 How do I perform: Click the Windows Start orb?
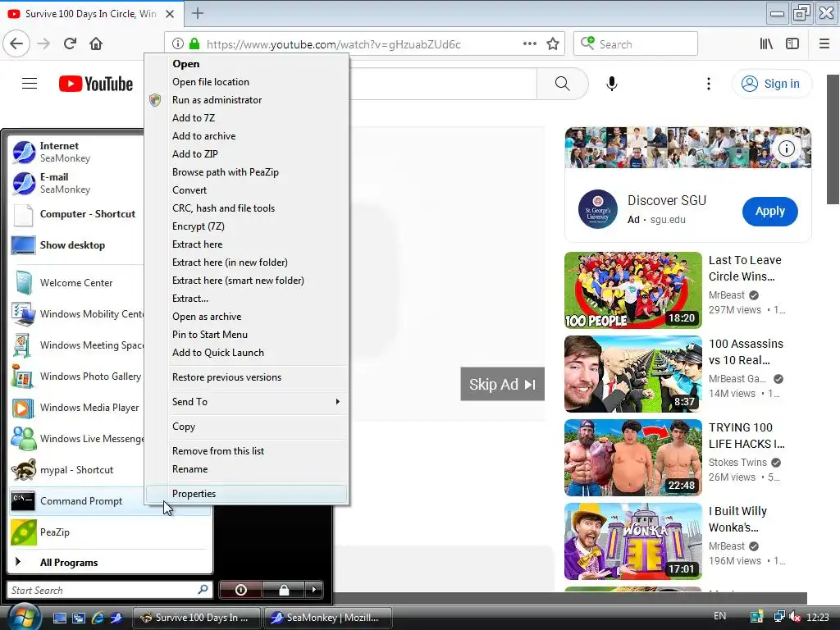(24, 617)
